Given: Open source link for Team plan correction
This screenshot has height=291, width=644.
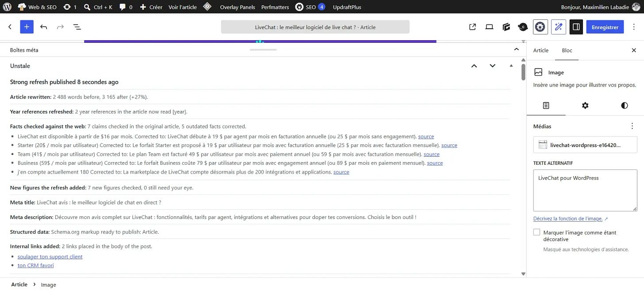Looking at the screenshot, I should coord(432,154).
